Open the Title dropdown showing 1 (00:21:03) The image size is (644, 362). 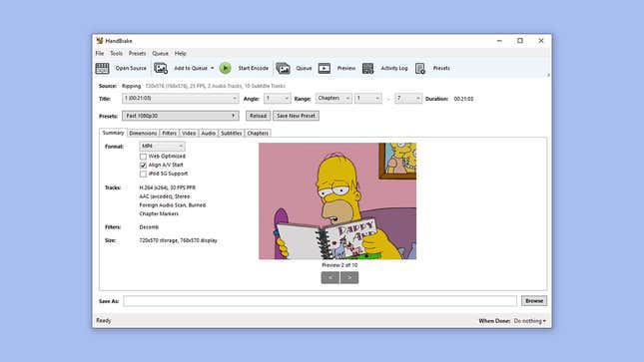tap(180, 99)
